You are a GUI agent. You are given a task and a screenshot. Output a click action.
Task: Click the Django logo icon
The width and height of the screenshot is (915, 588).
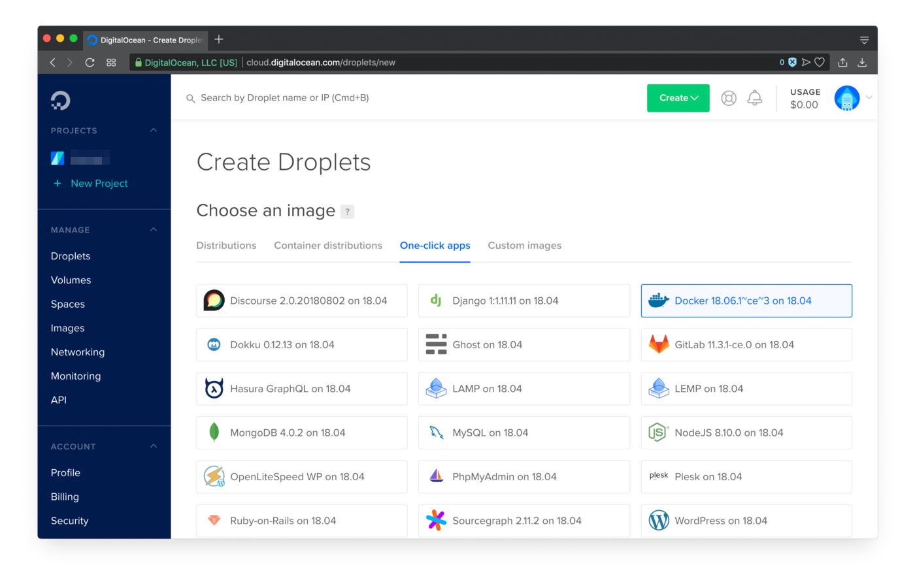tap(436, 301)
